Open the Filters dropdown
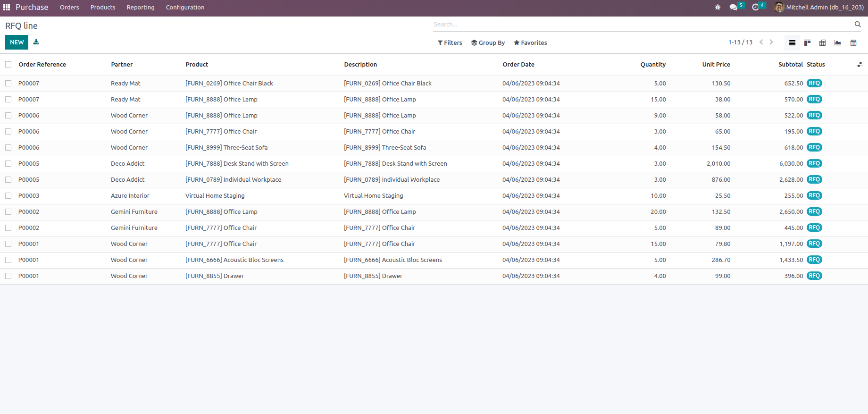Image resolution: width=868 pixels, height=414 pixels. point(450,42)
